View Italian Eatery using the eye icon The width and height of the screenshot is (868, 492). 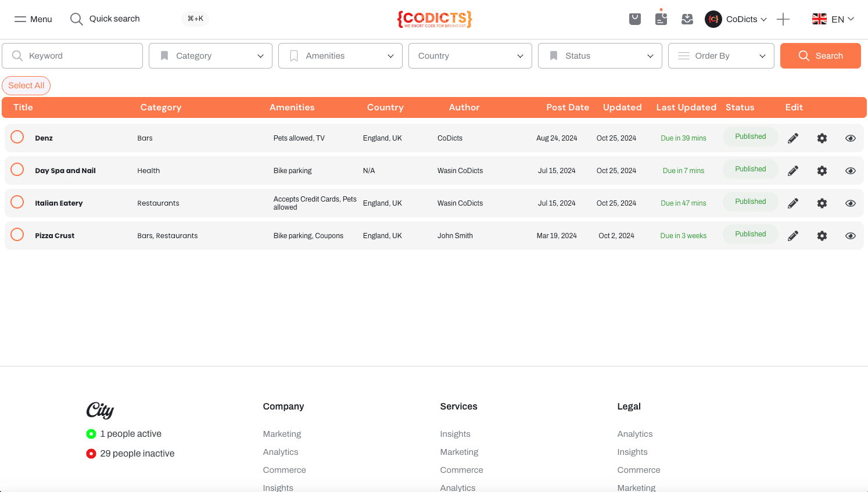pyautogui.click(x=851, y=203)
